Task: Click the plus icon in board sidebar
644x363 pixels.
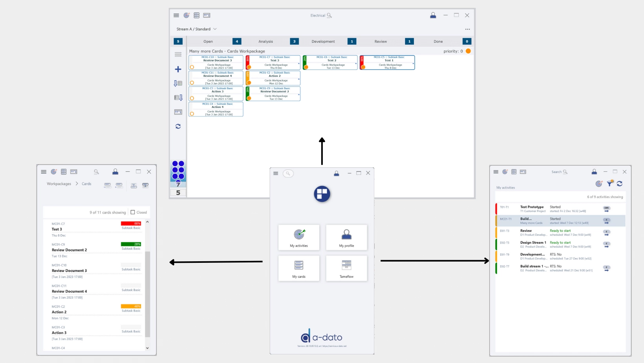Action: point(178,70)
